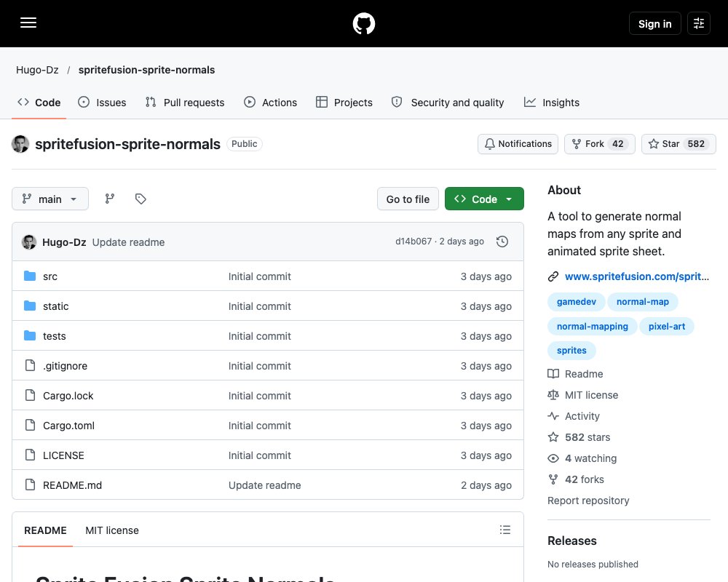Open README outline list icon
Image resolution: width=728 pixels, height=582 pixels.
[x=505, y=530]
